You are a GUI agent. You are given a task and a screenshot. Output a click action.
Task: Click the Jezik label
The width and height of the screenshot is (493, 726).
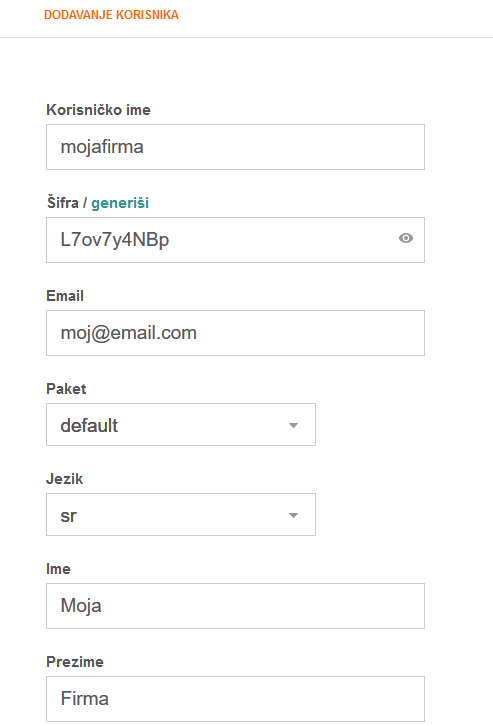[x=64, y=479]
